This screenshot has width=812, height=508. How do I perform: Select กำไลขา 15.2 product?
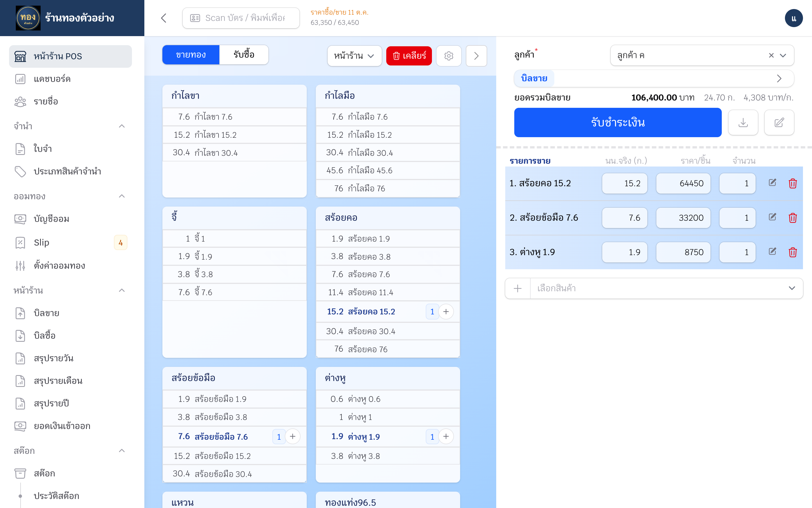(x=234, y=135)
